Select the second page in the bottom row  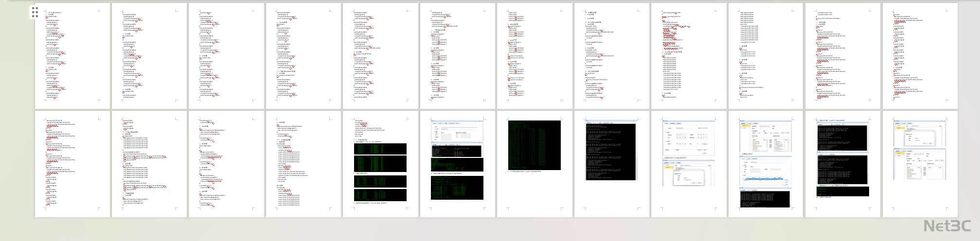pyautogui.click(x=149, y=163)
